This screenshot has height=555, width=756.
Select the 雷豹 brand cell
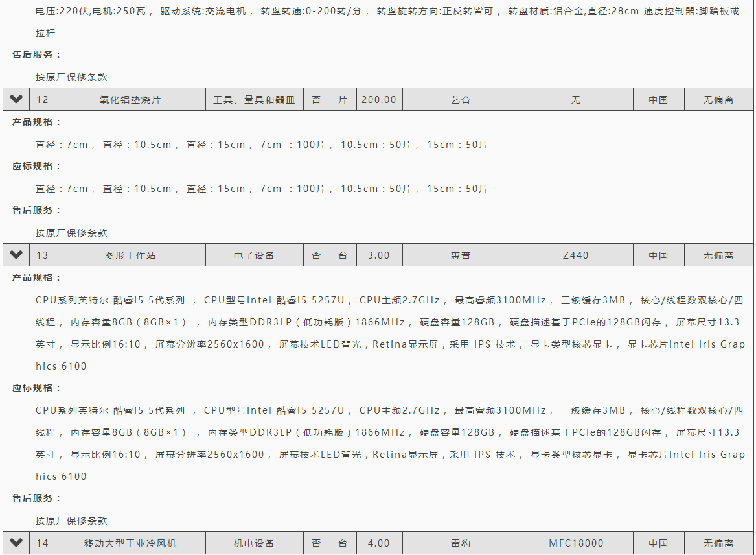[x=461, y=543]
